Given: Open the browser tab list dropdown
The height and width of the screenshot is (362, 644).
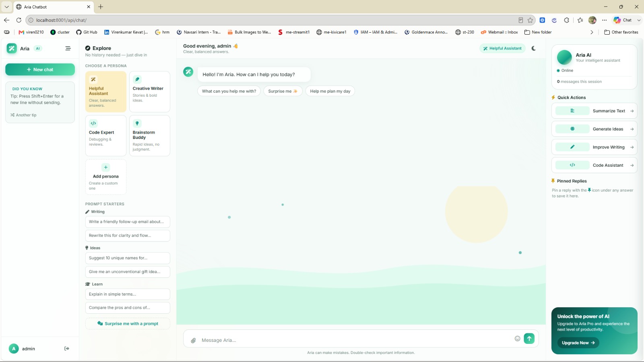Looking at the screenshot, I should pos(7,7).
